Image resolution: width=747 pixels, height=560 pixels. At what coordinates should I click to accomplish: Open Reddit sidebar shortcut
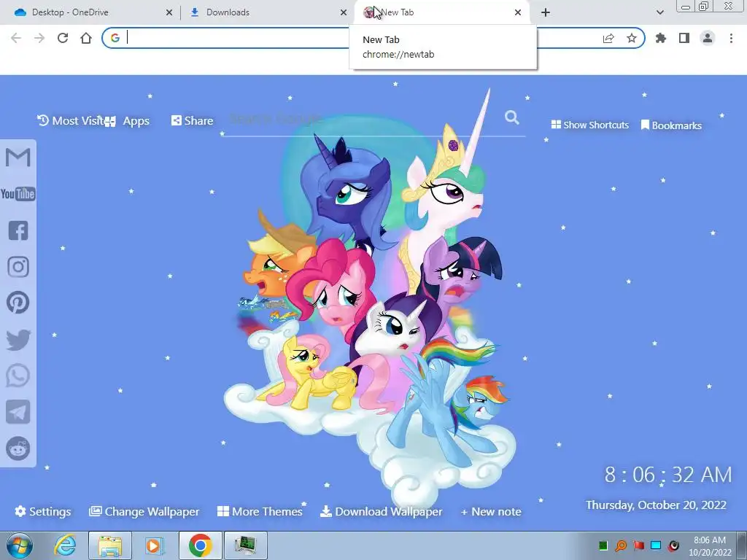(x=18, y=448)
